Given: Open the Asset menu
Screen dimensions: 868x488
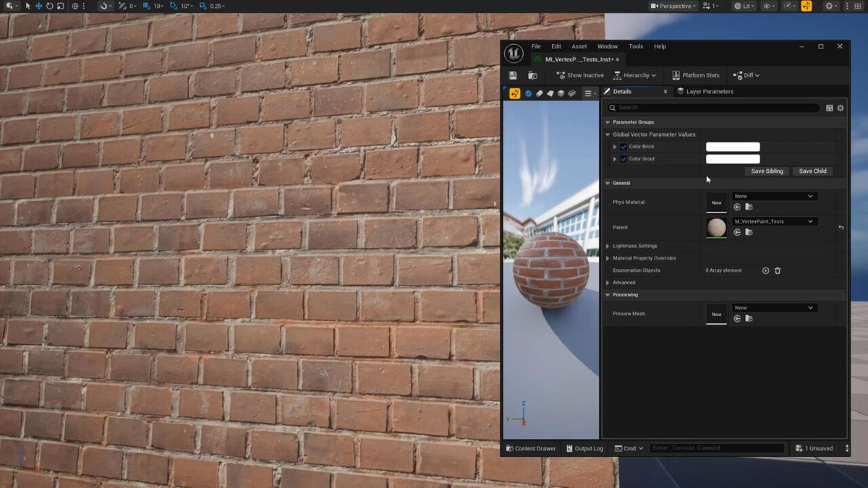Looking at the screenshot, I should 579,46.
